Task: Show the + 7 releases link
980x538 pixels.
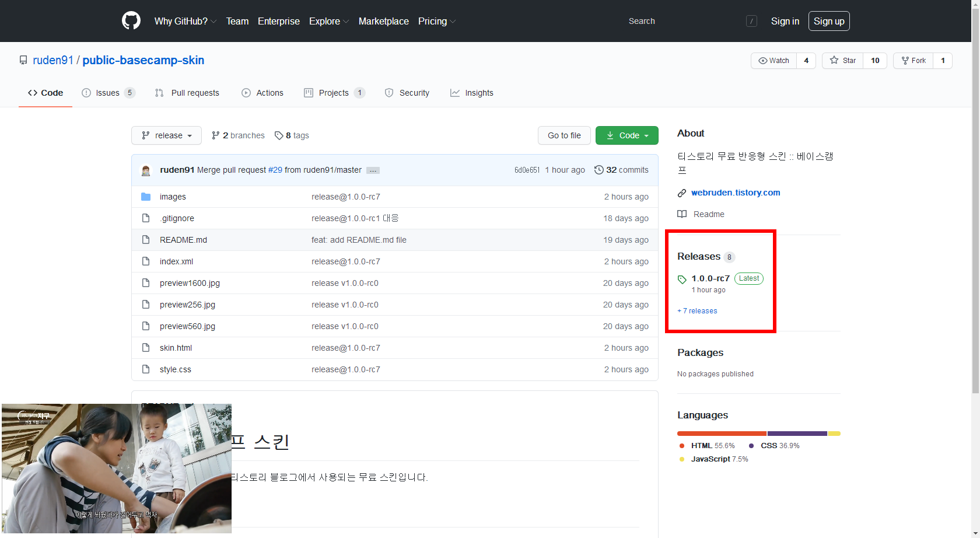Action: pyautogui.click(x=697, y=311)
